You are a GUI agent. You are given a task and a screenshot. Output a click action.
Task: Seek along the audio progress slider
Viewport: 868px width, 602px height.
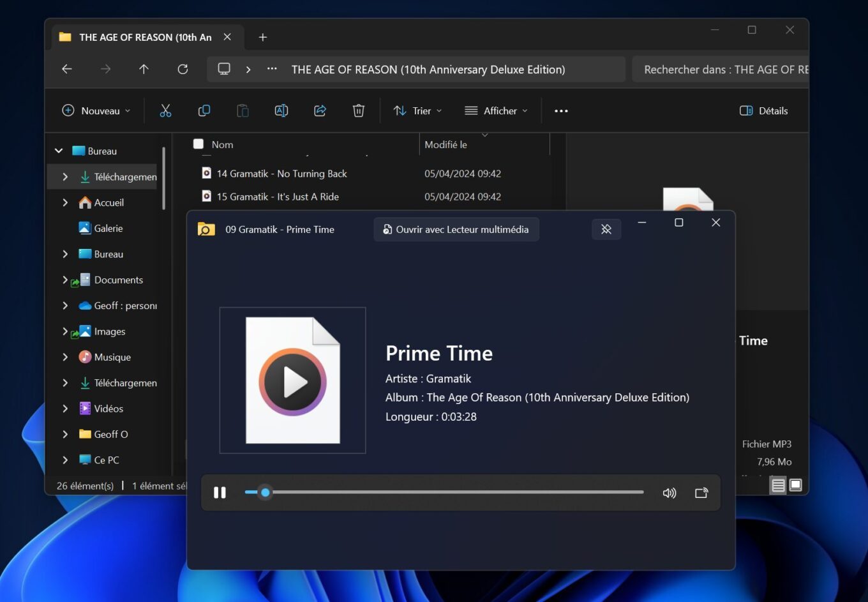[444, 492]
